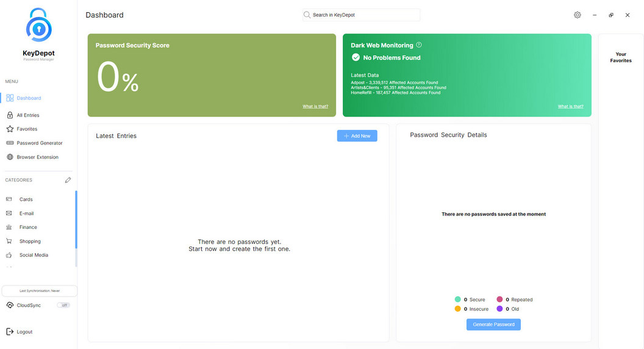Select the E-mail category
The width and height of the screenshot is (644, 349).
(x=26, y=214)
